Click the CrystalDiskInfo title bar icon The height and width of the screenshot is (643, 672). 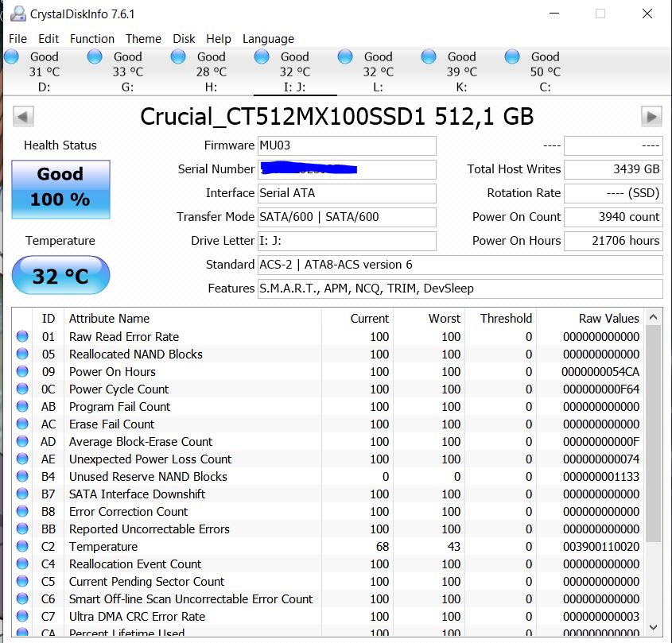tap(18, 14)
